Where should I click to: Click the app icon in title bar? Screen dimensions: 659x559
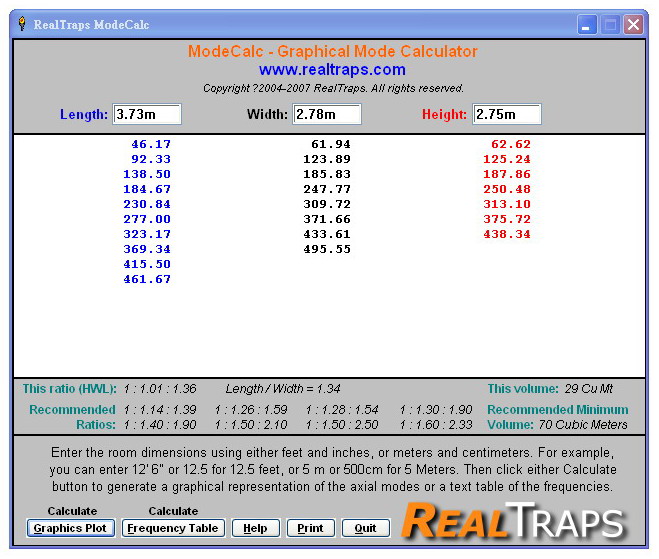point(21,24)
